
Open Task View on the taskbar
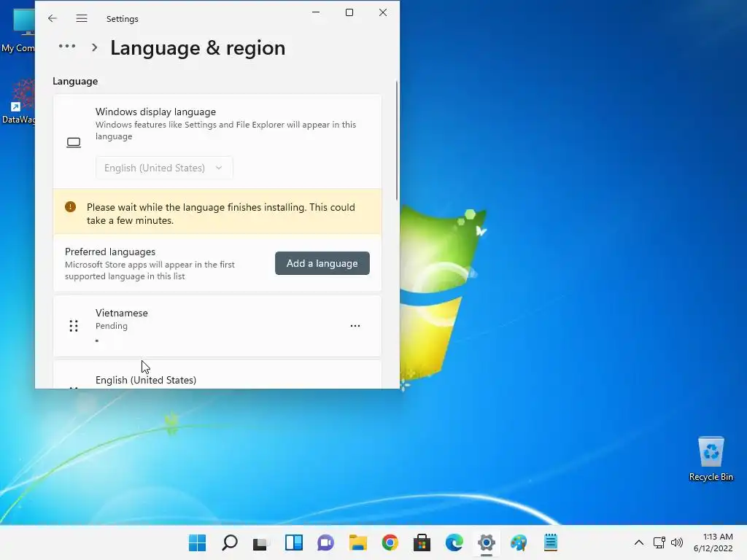point(261,542)
